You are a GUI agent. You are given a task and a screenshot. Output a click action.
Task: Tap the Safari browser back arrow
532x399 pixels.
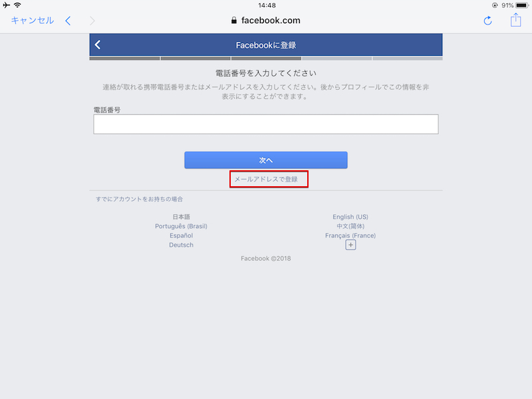coord(68,21)
